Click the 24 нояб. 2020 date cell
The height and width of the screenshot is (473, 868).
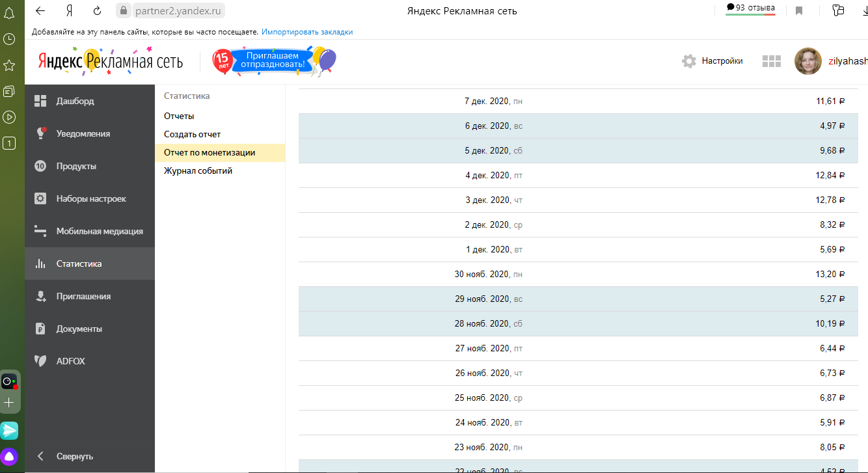coord(489,422)
